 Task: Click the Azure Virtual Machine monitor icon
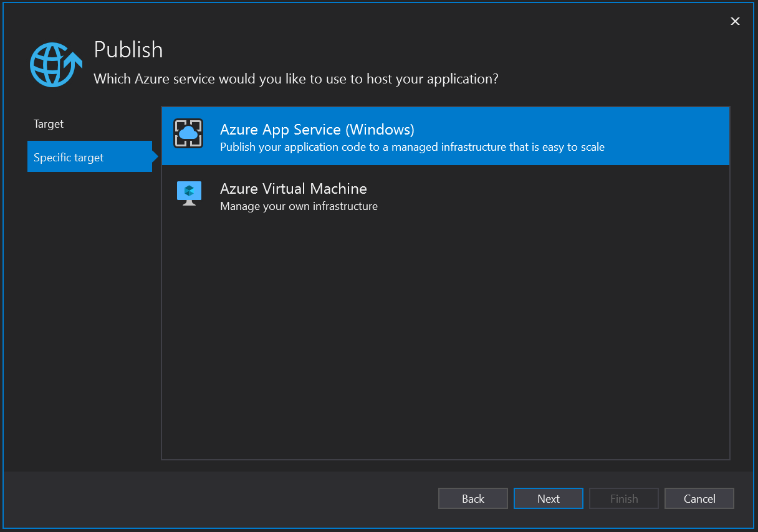[188, 193]
